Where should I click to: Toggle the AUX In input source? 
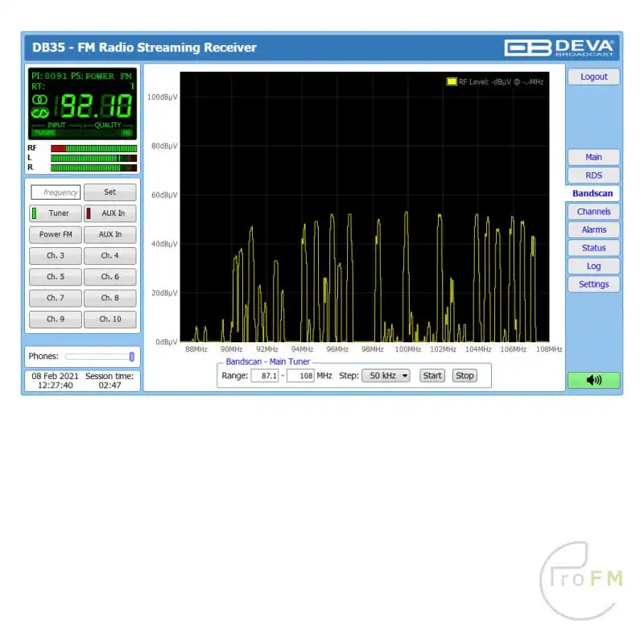(110, 213)
